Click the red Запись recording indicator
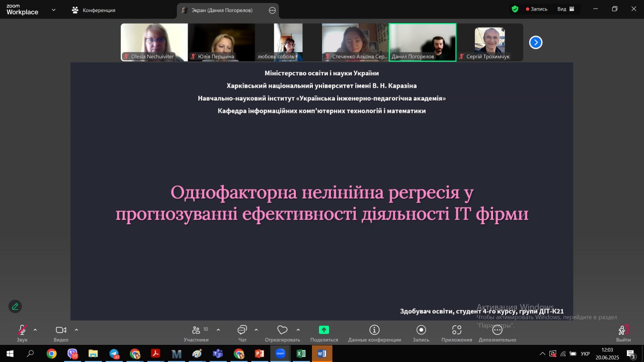Image resolution: width=644 pixels, height=362 pixels. click(x=536, y=9)
